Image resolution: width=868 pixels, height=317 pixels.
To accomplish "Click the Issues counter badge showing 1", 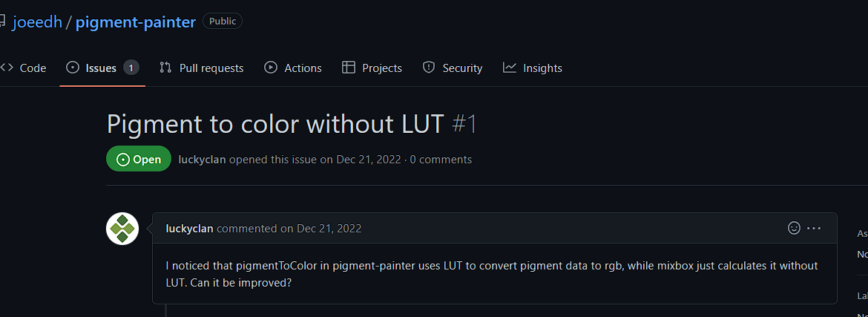I will click(x=131, y=68).
